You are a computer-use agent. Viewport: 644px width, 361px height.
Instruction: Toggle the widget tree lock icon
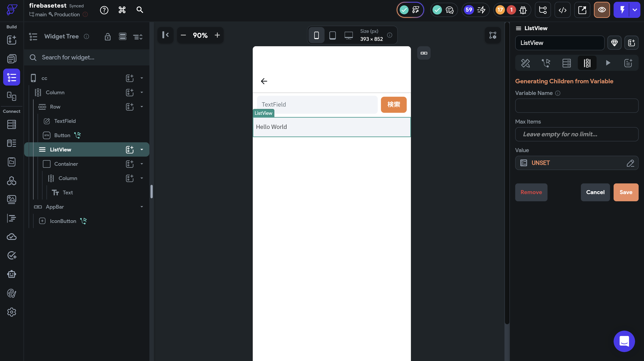(x=108, y=37)
